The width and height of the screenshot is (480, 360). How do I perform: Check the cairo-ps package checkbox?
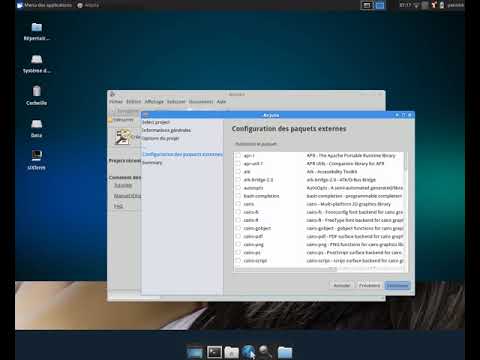pyautogui.click(x=238, y=252)
